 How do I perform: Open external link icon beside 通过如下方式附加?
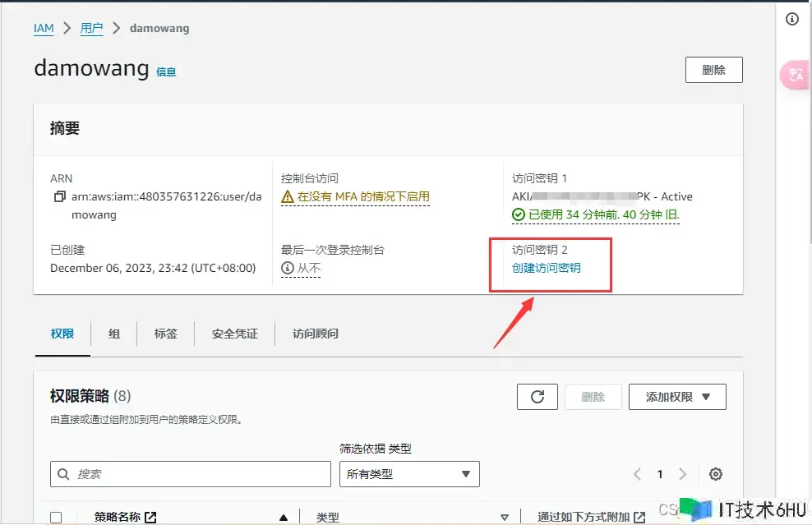(639, 517)
